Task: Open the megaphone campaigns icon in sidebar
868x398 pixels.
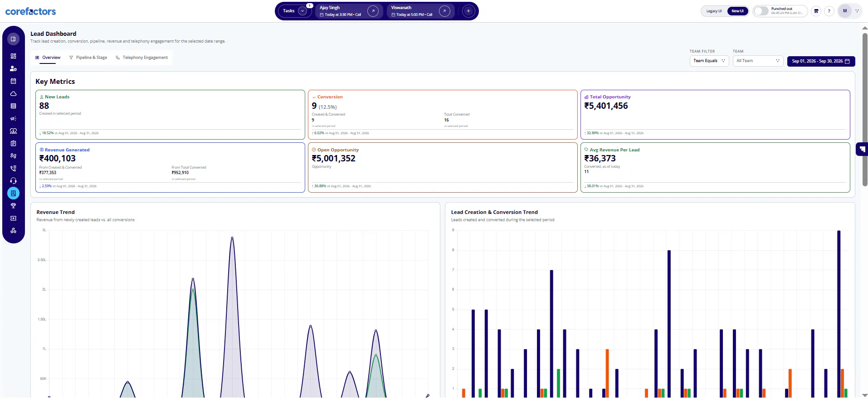Action: [13, 118]
